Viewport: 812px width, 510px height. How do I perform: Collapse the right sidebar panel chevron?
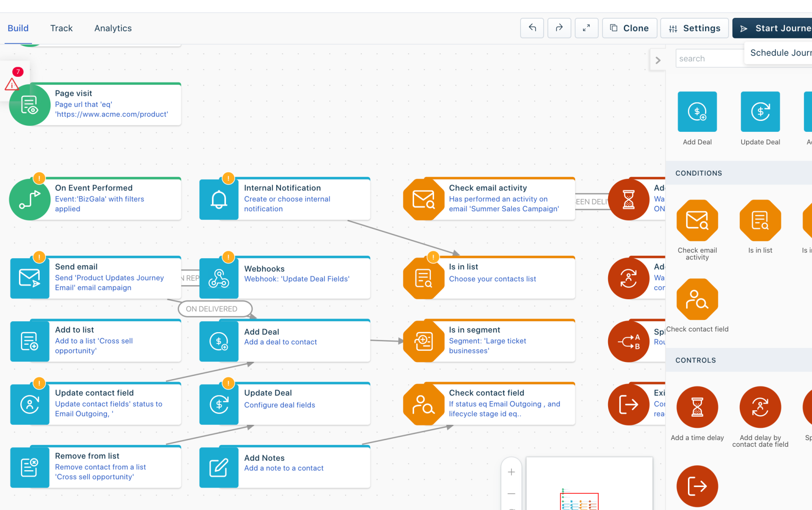coord(658,60)
